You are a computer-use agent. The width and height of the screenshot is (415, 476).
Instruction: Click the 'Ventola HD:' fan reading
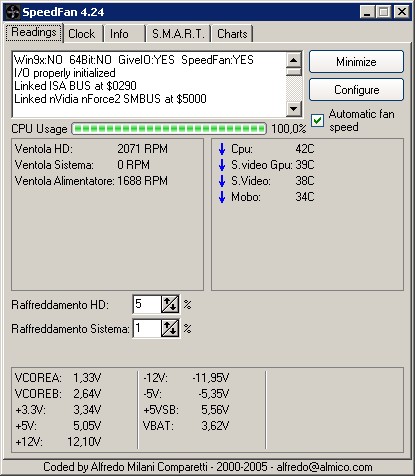click(91, 149)
